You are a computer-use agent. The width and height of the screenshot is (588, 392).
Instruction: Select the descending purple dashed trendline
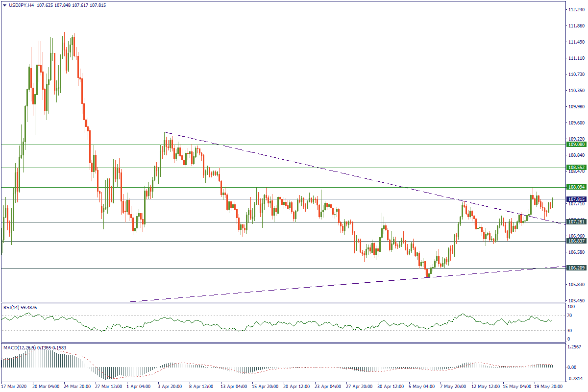pos(318,168)
